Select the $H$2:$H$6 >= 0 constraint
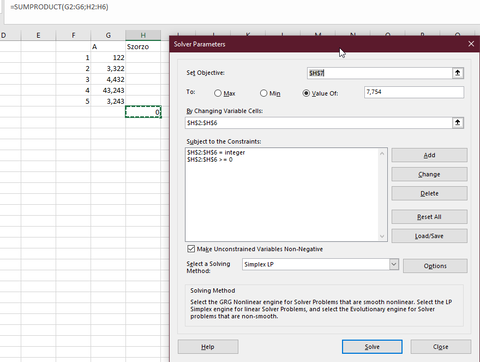The height and width of the screenshot is (362, 480). pyautogui.click(x=210, y=160)
